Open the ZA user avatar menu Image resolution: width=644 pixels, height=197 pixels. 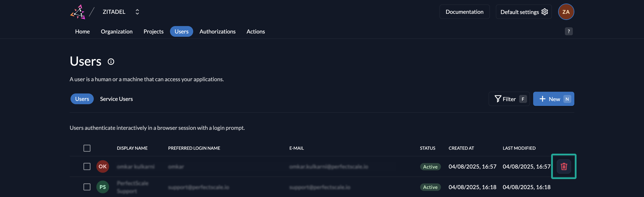pyautogui.click(x=566, y=12)
